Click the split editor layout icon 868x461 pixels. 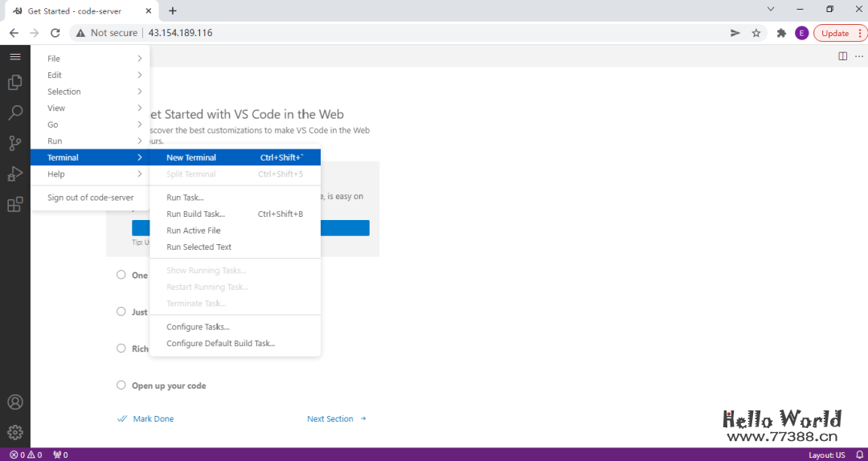(x=842, y=56)
